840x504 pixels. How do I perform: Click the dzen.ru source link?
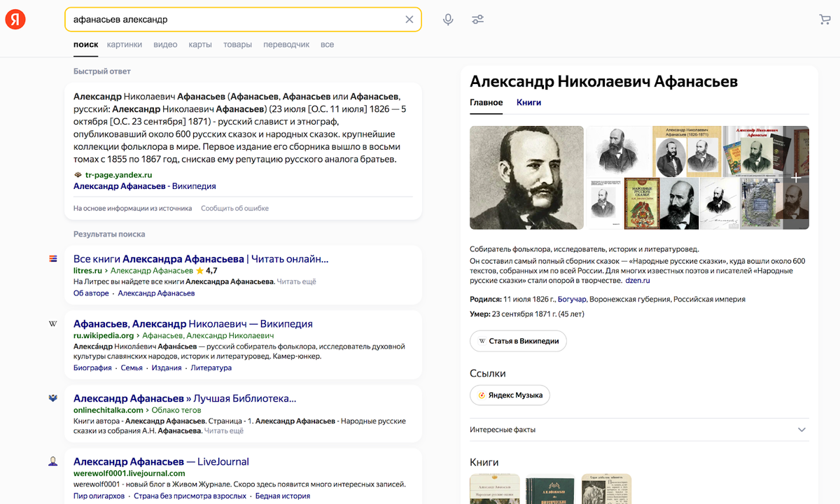[x=638, y=281]
